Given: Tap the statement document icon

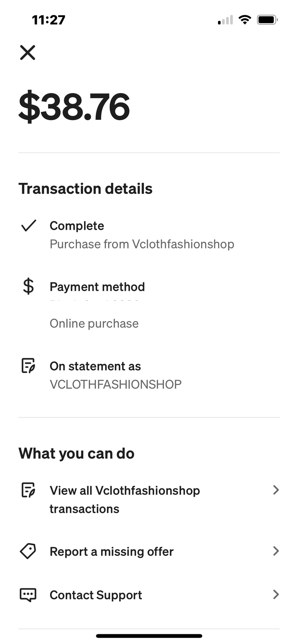Looking at the screenshot, I should pos(28,366).
